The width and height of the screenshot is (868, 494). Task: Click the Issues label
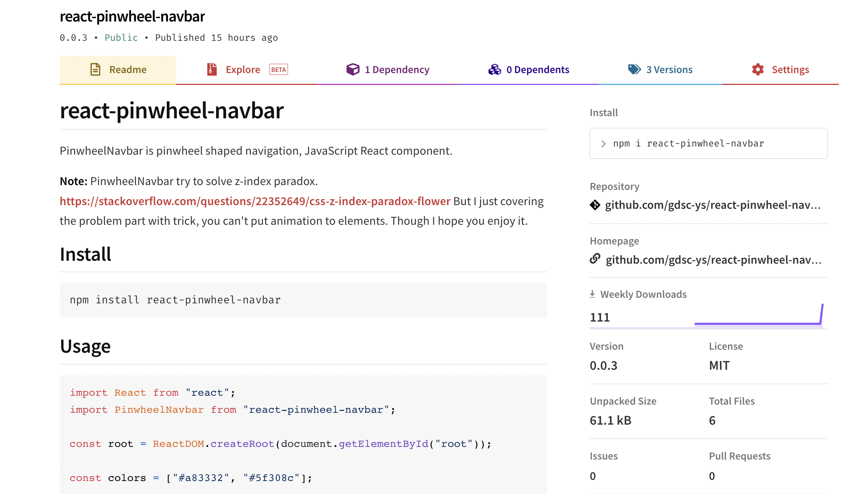(603, 456)
